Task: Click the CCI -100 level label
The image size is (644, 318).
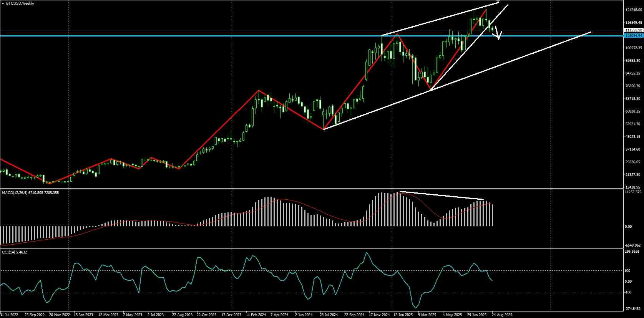Action: point(628,292)
